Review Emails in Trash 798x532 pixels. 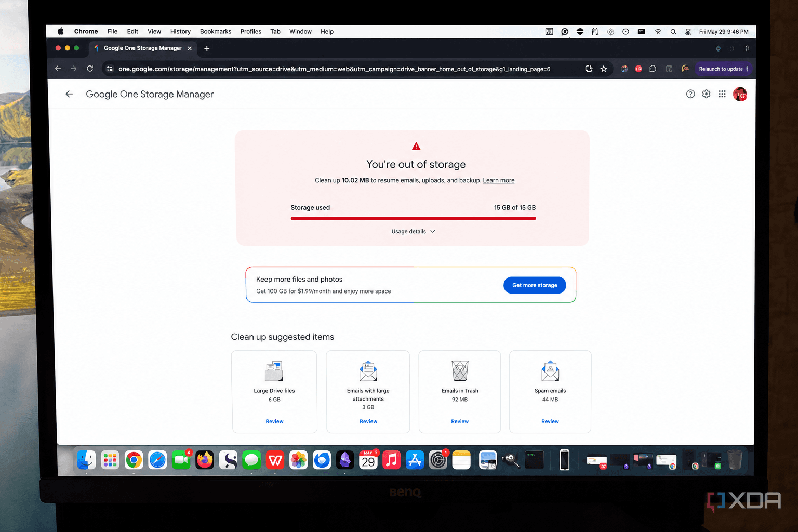tap(460, 421)
